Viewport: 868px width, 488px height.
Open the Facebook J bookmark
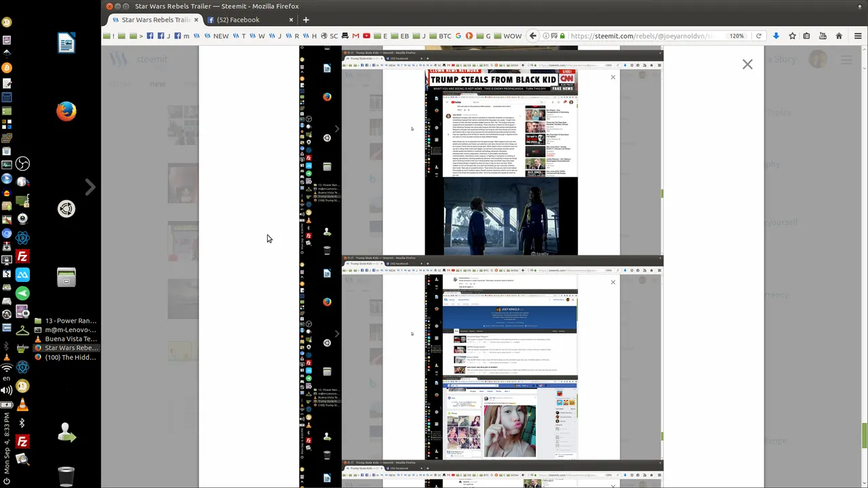163,36
